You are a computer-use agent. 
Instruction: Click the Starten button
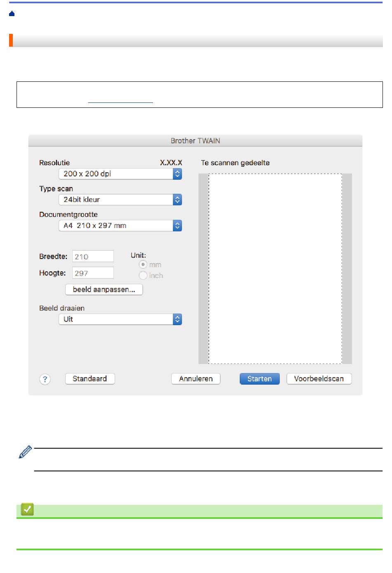(x=260, y=379)
